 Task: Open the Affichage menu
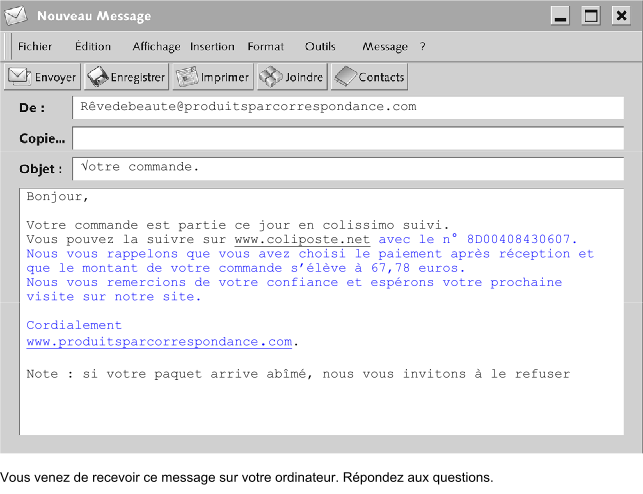click(x=156, y=46)
